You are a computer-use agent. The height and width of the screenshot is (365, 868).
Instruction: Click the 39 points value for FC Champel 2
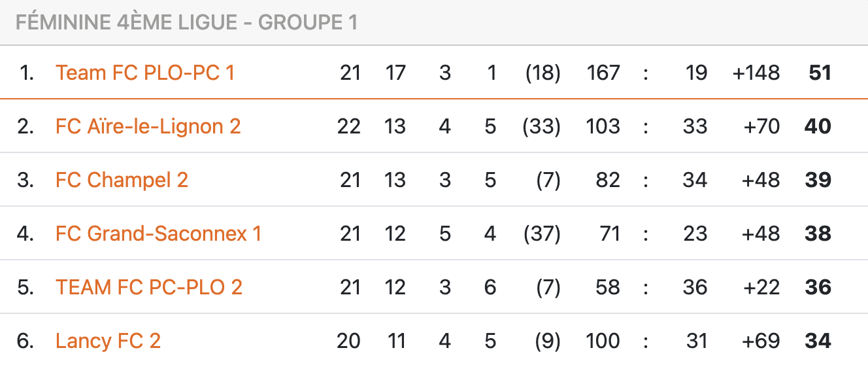tap(818, 180)
